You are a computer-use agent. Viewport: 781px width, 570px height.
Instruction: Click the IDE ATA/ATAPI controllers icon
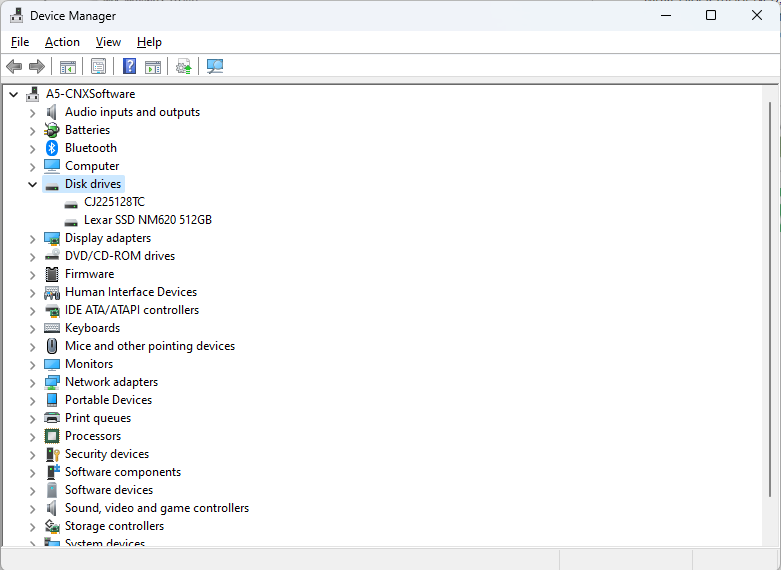52,310
